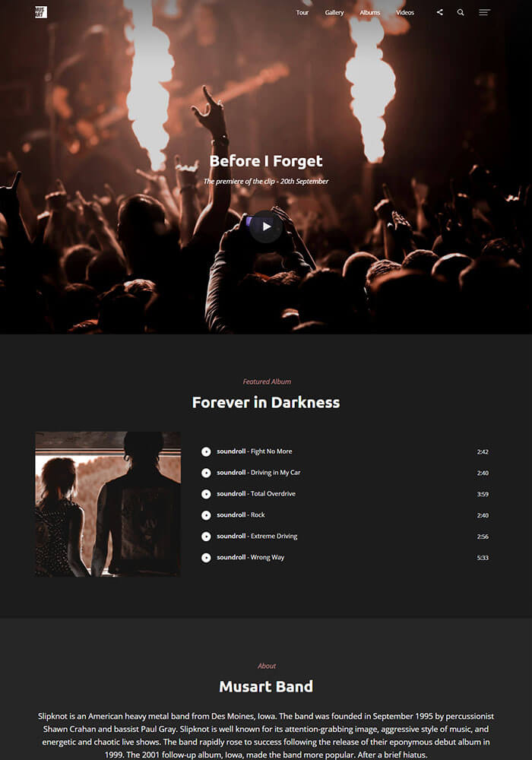Screen dimensions: 532x760
Task: Open the Gallery menu item
Action: (x=334, y=13)
